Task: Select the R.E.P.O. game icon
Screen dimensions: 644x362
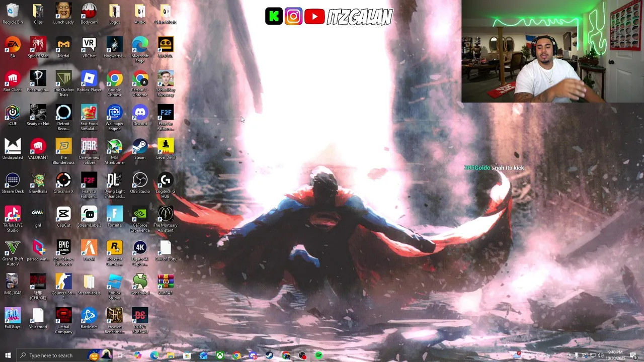Action: [x=166, y=48]
